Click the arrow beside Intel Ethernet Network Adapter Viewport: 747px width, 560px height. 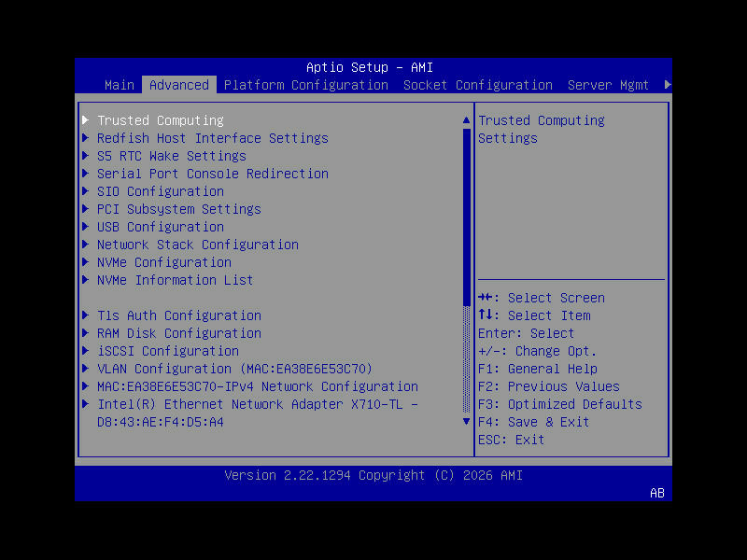86,404
